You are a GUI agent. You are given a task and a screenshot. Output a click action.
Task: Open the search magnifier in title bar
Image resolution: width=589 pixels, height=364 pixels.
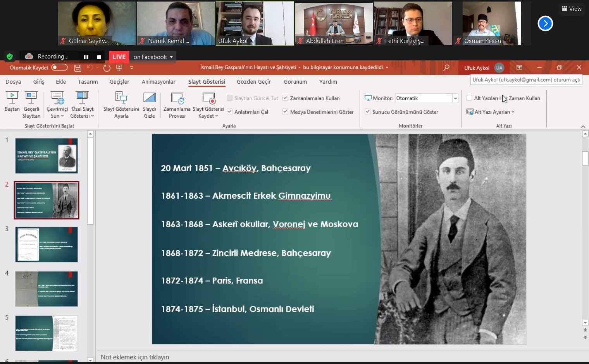(446, 67)
